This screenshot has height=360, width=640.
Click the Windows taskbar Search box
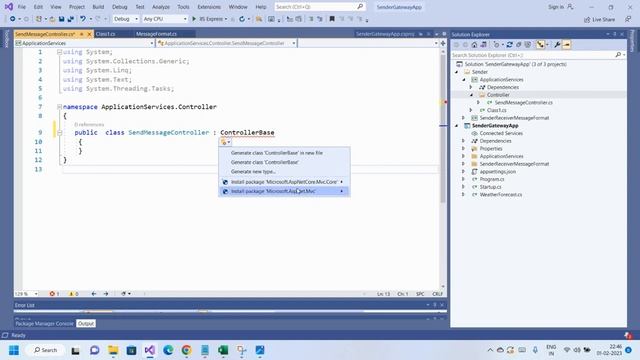[x=45, y=350]
